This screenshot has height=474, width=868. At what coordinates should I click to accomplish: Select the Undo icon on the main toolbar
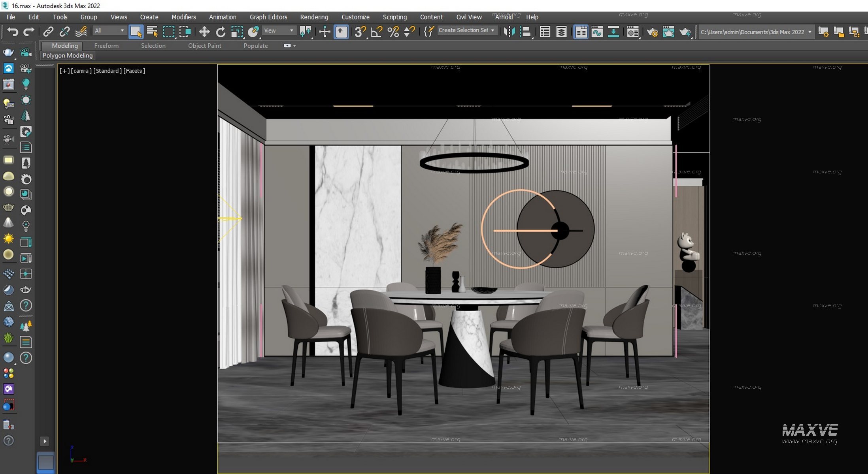pyautogui.click(x=13, y=32)
